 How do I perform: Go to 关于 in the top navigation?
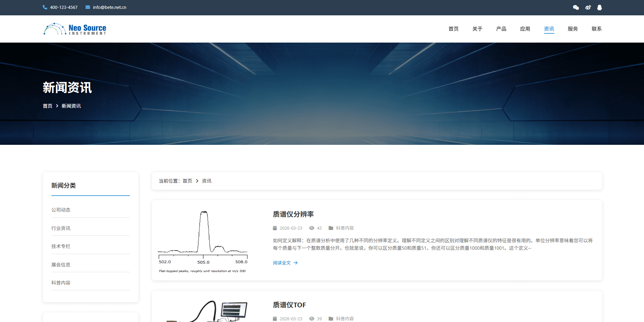tap(477, 29)
